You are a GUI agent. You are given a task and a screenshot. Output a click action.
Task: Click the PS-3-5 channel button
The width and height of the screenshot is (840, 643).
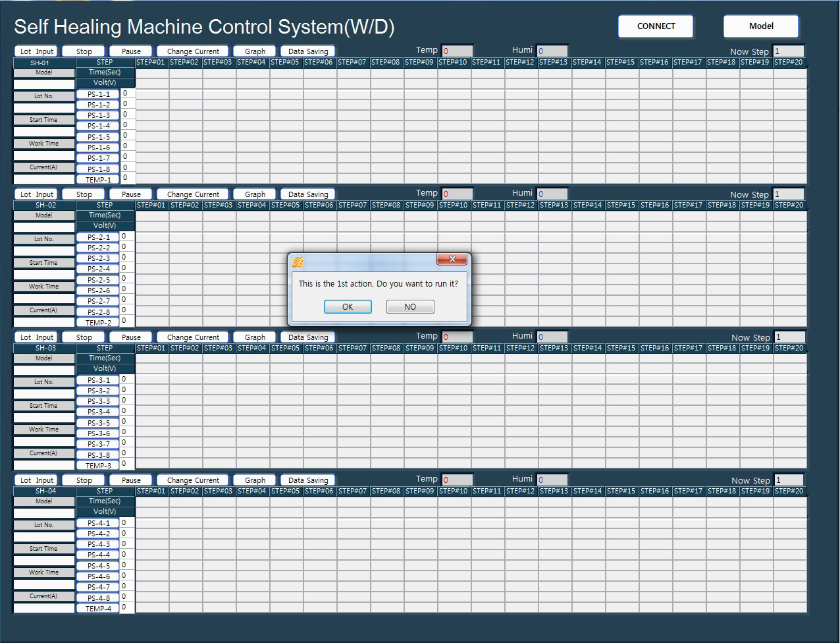pos(99,423)
